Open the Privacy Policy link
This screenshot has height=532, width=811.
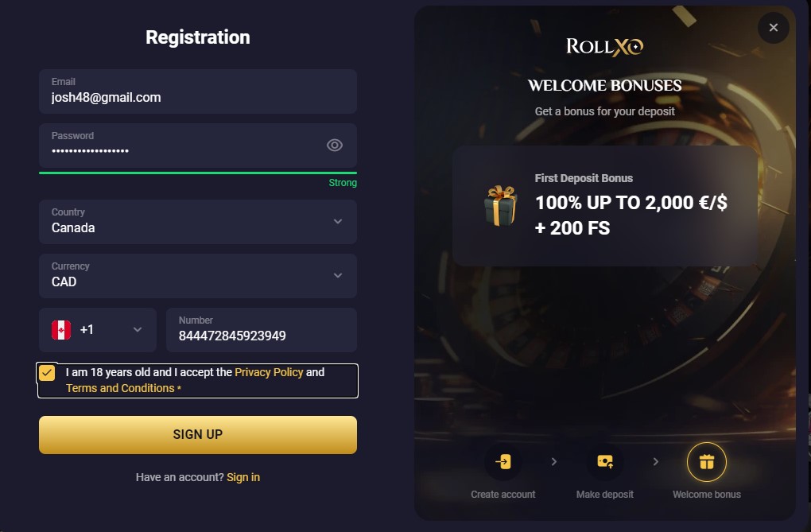click(269, 372)
